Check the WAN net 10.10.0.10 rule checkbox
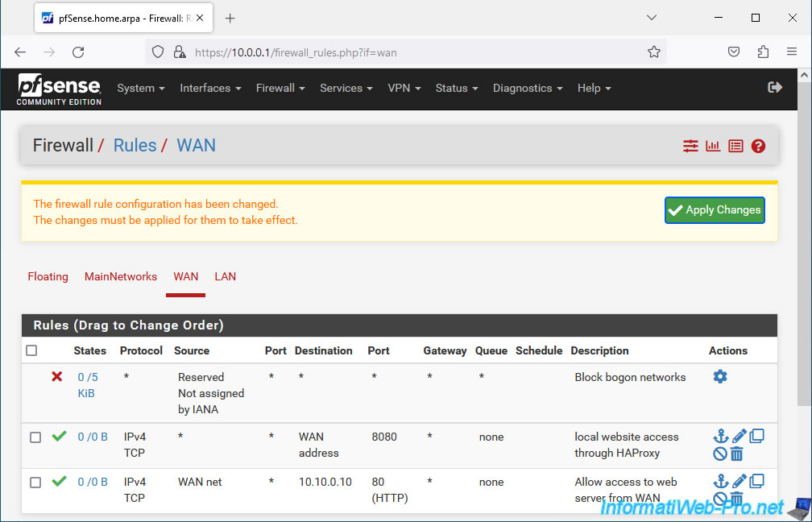Screen dimensions: 812x522 pyautogui.click(x=35, y=483)
